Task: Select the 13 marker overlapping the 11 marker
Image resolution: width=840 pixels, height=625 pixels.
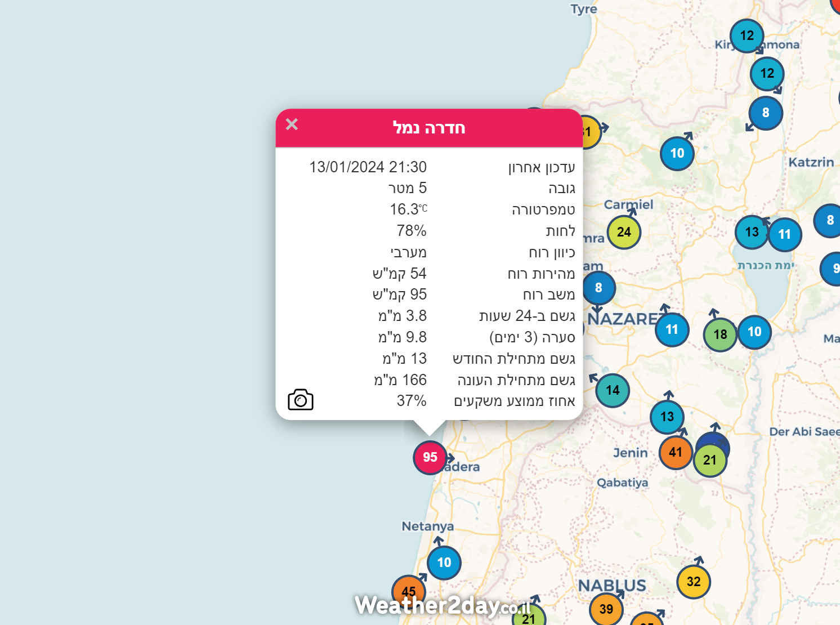Action: (751, 232)
